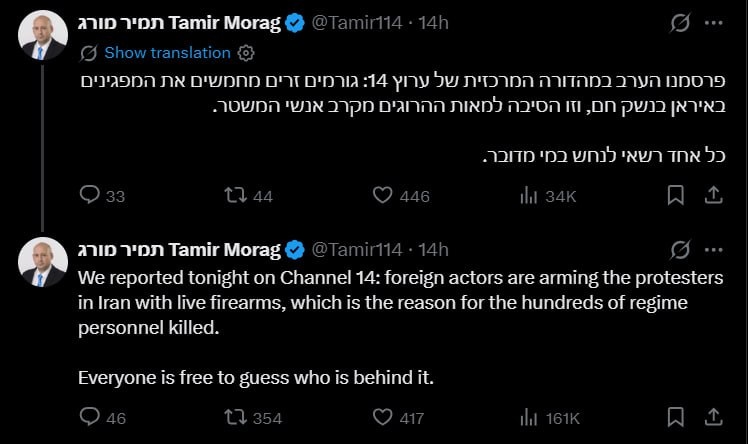View analytics showing 161K views

coord(529,418)
